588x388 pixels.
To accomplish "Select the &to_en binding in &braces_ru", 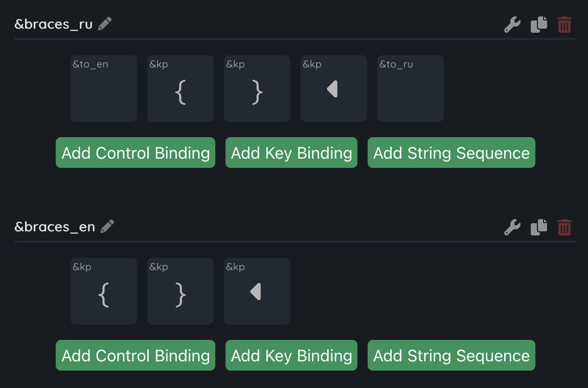I will (104, 89).
